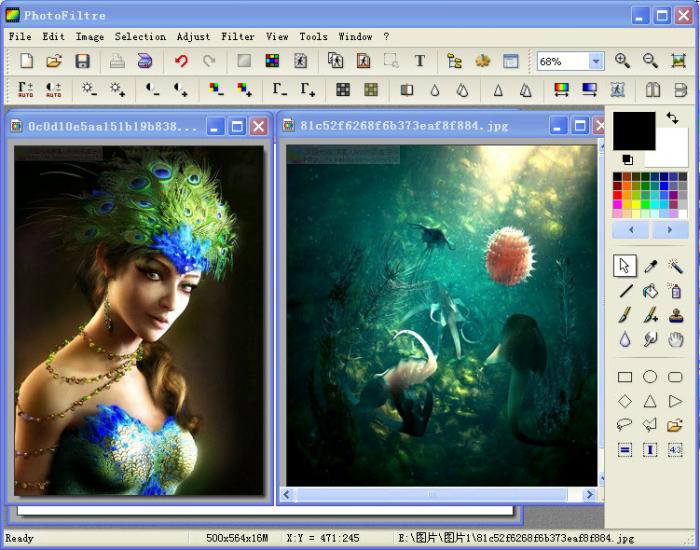Open the 68% zoom level dropdown
This screenshot has width=700, height=550.
tap(596, 61)
